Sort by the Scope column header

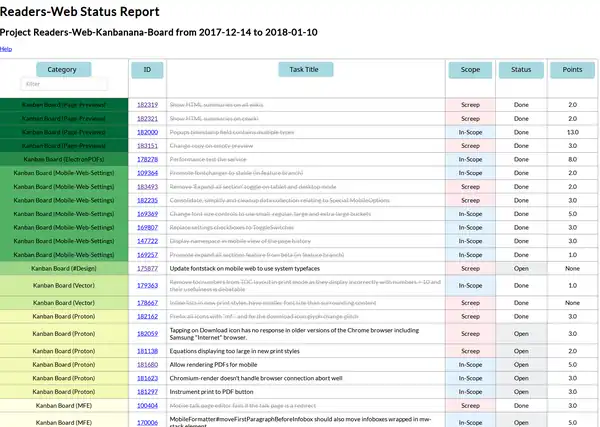coord(470,70)
